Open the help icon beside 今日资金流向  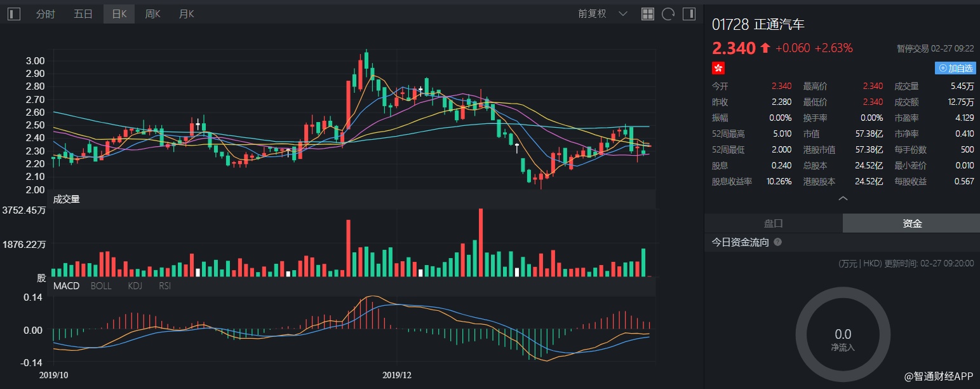(x=777, y=242)
